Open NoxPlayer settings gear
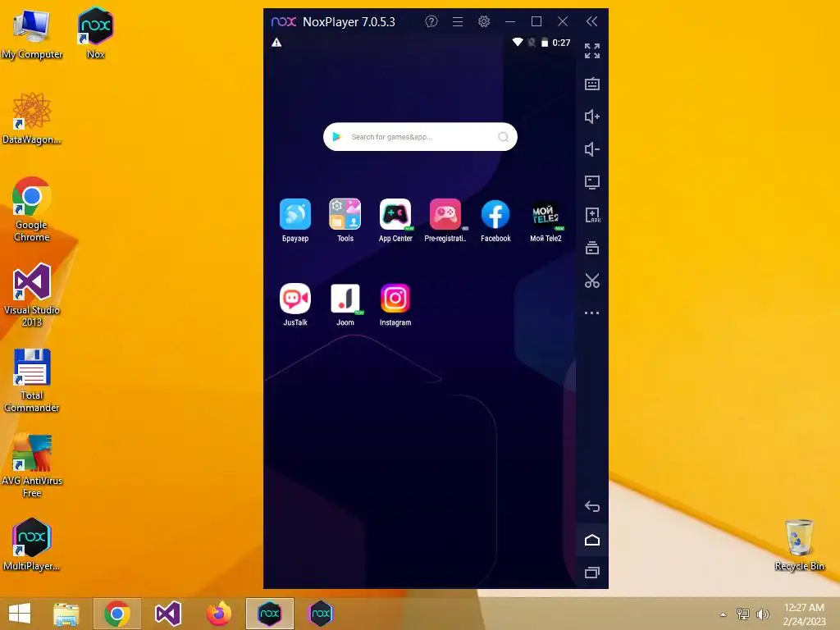840x630 pixels. click(484, 21)
